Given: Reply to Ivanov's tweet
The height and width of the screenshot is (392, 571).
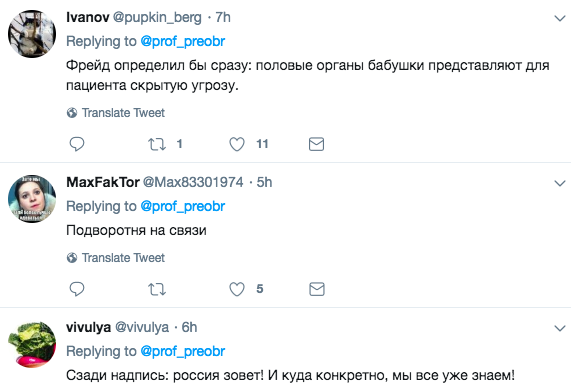Looking at the screenshot, I should [x=77, y=144].
